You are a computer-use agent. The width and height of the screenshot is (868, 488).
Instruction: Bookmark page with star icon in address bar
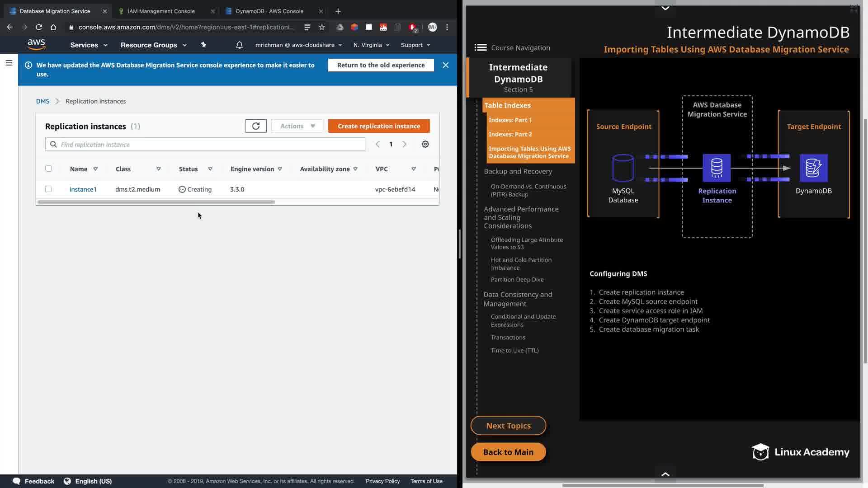click(x=322, y=27)
